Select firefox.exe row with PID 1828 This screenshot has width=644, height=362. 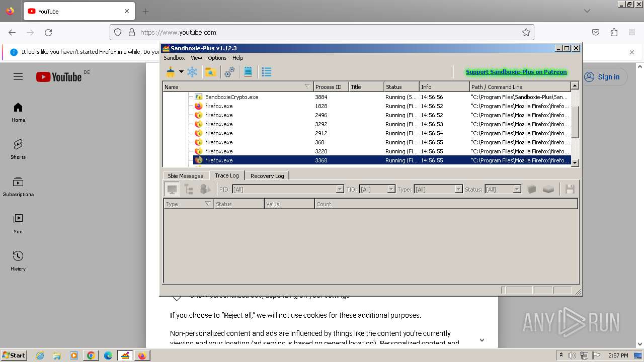(x=368, y=106)
